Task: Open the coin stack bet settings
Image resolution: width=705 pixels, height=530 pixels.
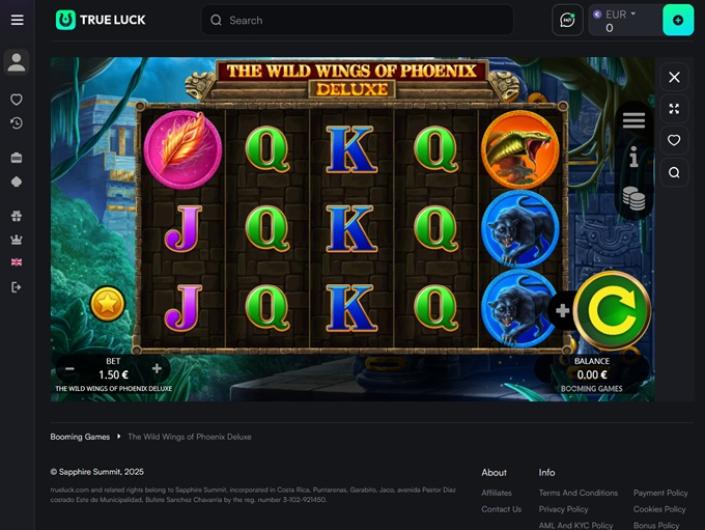Action: [x=634, y=198]
